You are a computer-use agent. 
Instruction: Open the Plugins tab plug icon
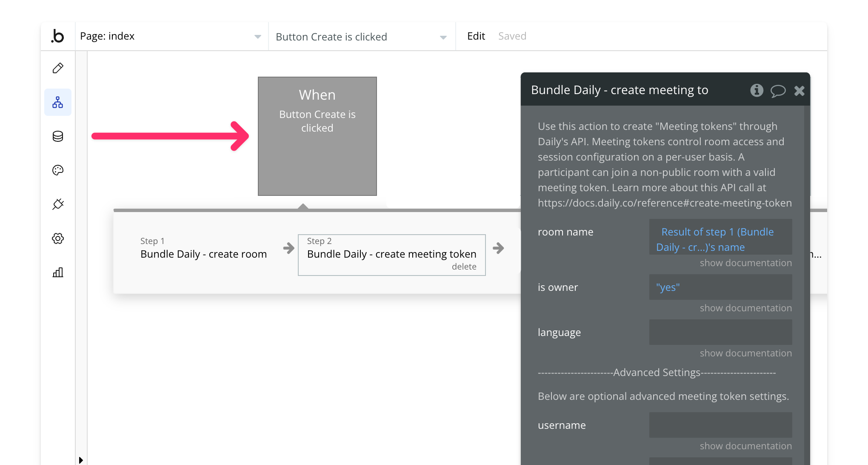pyautogui.click(x=58, y=204)
